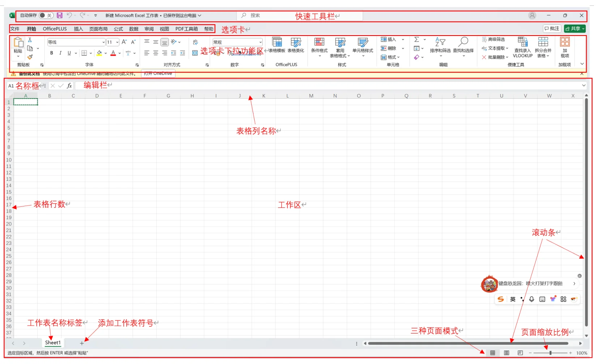The height and width of the screenshot is (364, 599).
Task: Switch to the 公式 tab
Action: pos(118,29)
